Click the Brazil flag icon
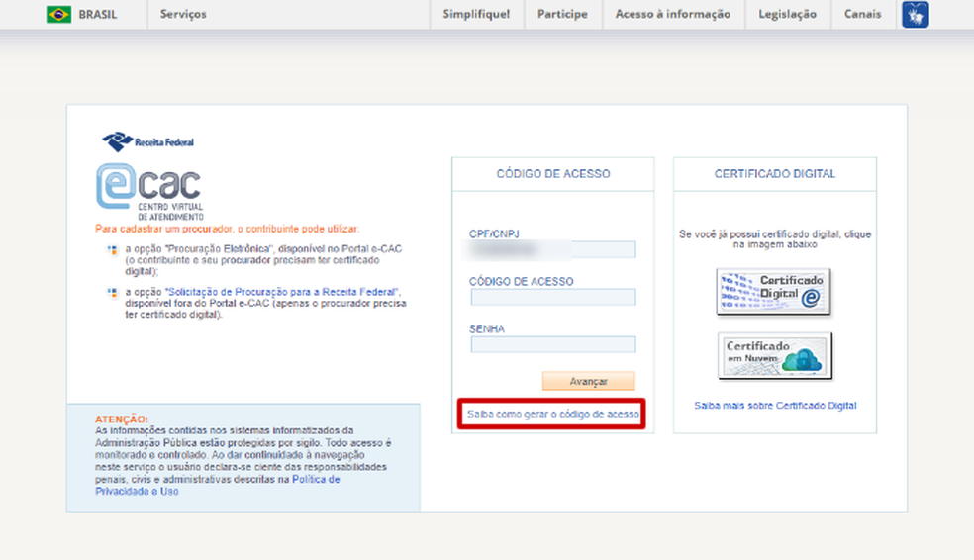 [58, 15]
